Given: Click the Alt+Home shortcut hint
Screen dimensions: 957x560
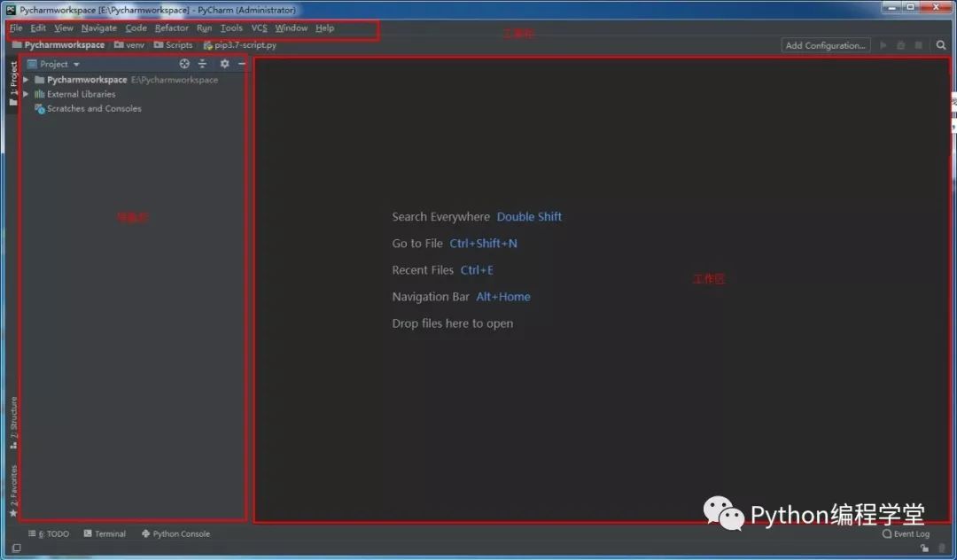Looking at the screenshot, I should tap(503, 297).
